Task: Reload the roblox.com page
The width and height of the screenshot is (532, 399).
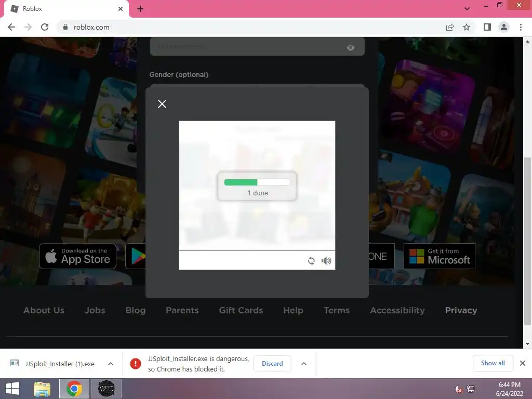Action: pyautogui.click(x=45, y=27)
